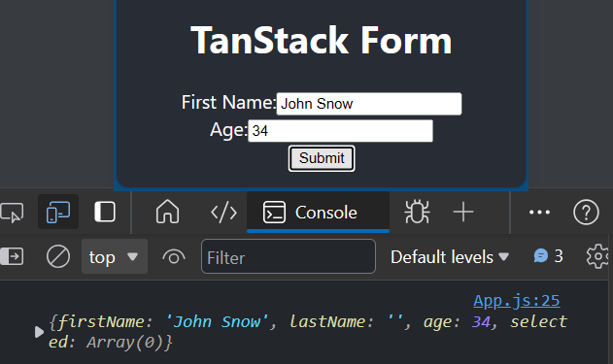
Task: Open DevTools customize three-dot menu
Action: point(539,212)
